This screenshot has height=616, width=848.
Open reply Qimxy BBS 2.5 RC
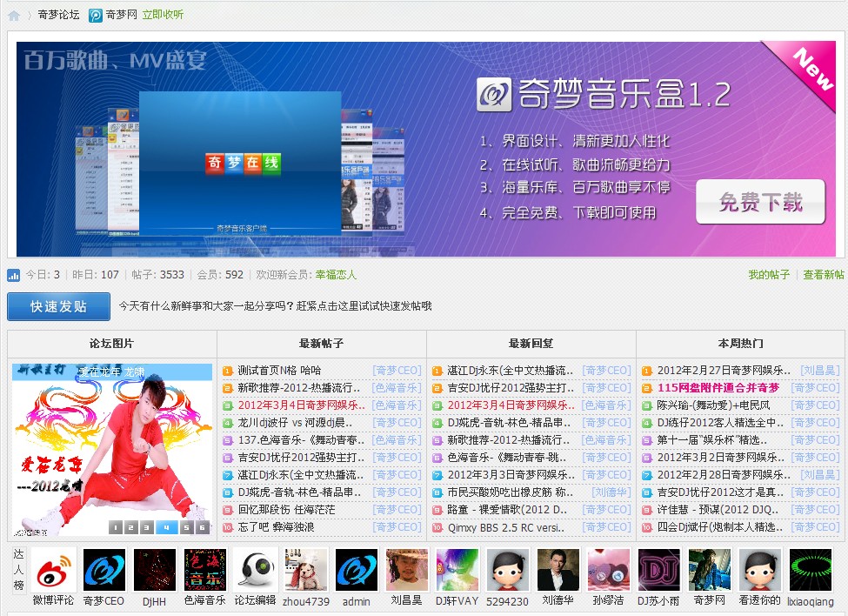pyautogui.click(x=506, y=527)
